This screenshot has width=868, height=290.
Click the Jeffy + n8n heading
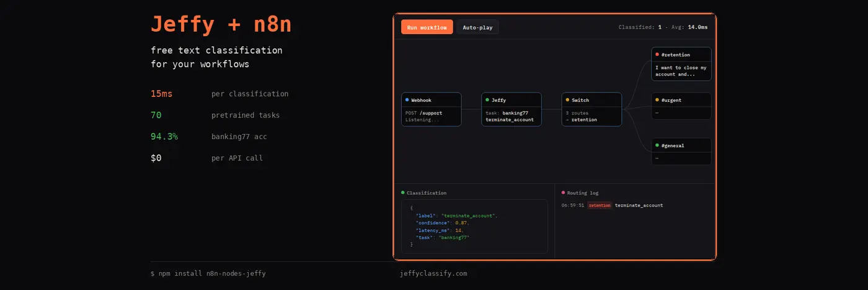[x=221, y=25]
